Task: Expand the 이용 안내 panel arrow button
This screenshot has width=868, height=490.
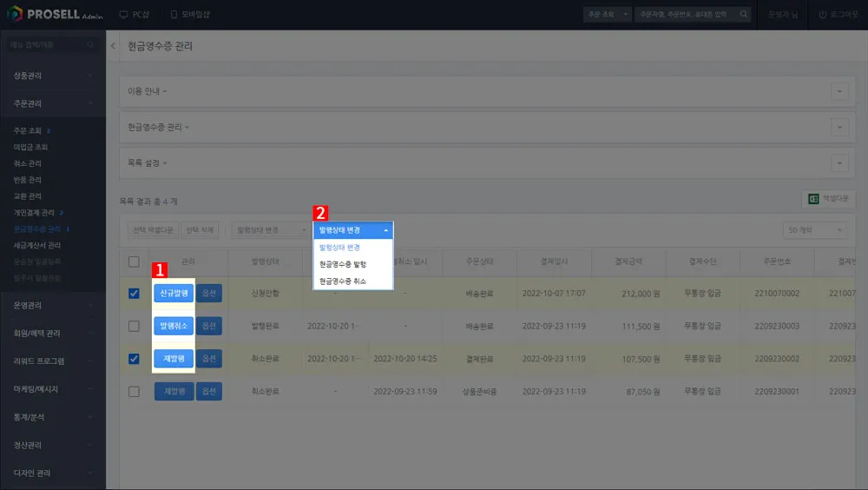Action: [x=839, y=91]
